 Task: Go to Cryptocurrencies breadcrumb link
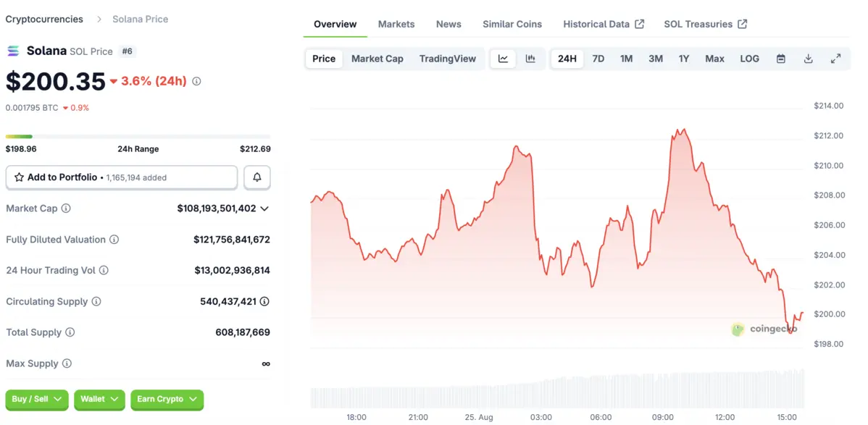click(44, 19)
